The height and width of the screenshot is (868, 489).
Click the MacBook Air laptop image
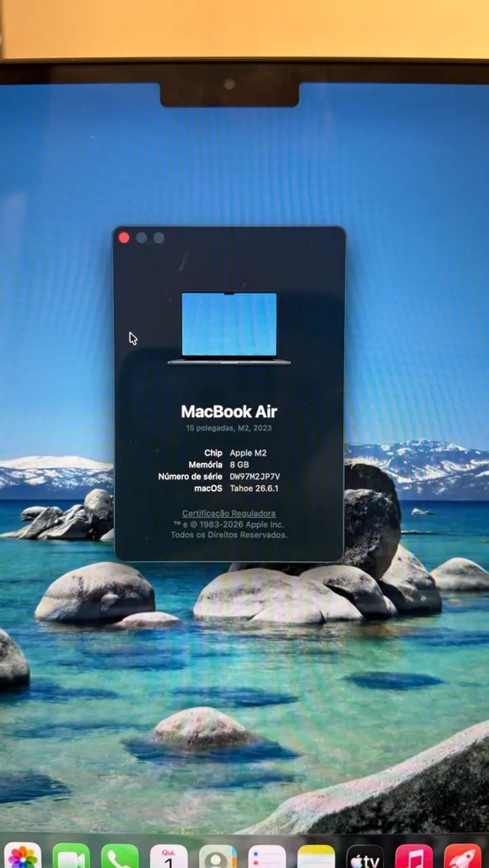[x=229, y=328]
